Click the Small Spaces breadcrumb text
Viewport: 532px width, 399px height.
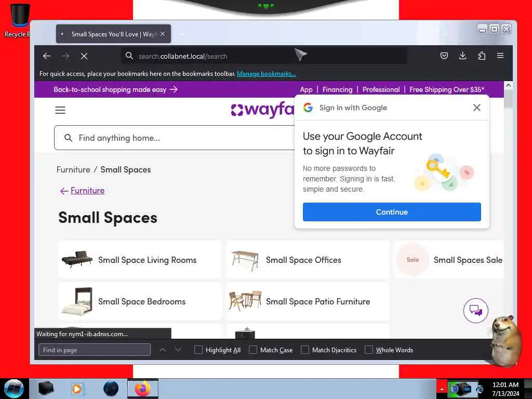[126, 170]
